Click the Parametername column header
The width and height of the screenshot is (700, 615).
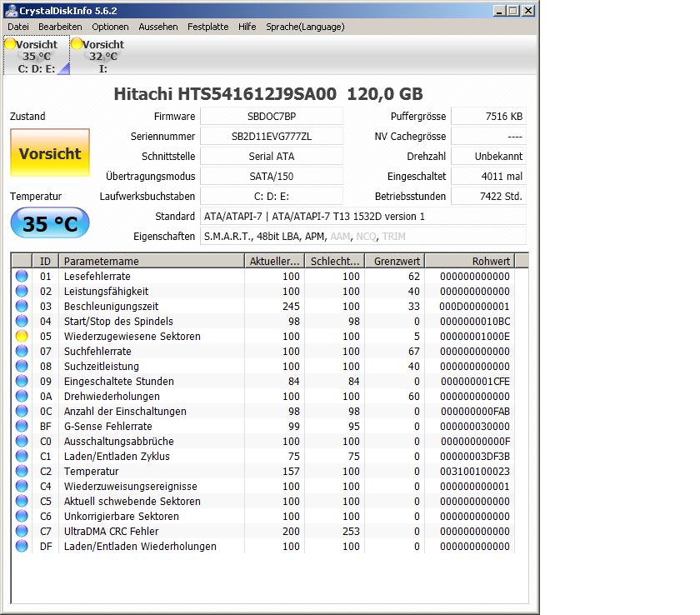[152, 261]
